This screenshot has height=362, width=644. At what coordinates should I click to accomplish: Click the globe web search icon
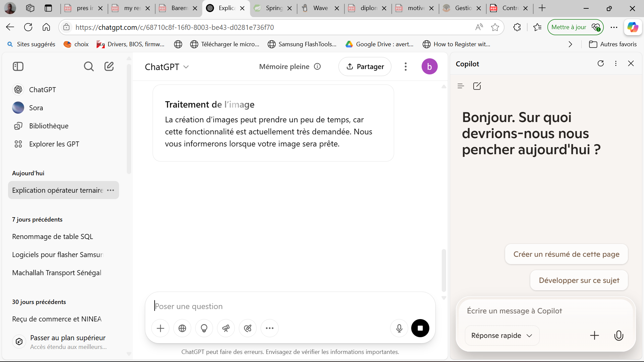[182, 328]
